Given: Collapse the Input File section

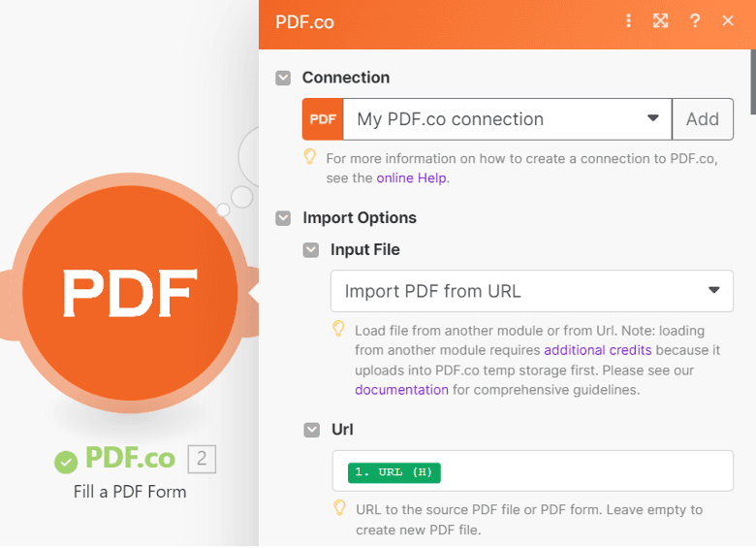Looking at the screenshot, I should pyautogui.click(x=311, y=250).
